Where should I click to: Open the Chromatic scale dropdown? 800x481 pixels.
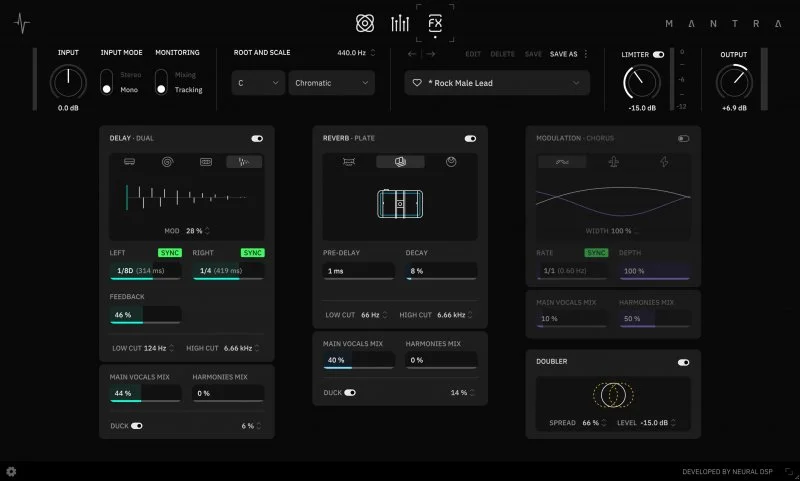[x=332, y=83]
